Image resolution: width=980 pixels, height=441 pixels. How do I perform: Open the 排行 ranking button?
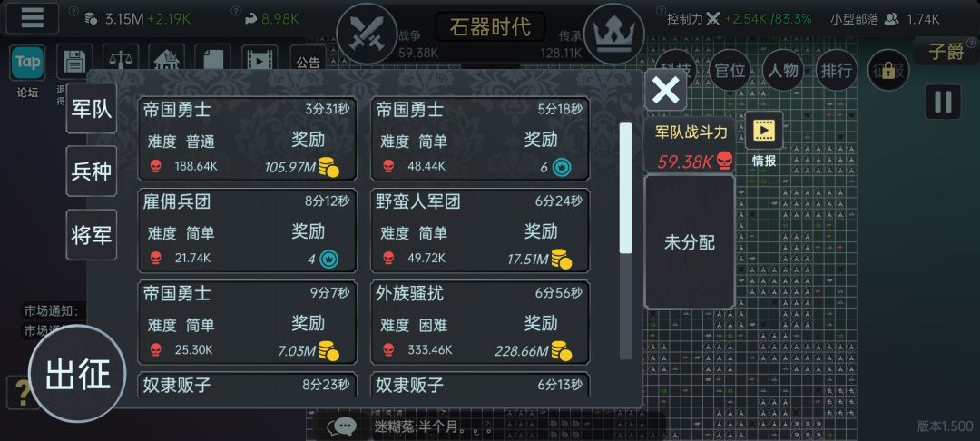pyautogui.click(x=837, y=70)
